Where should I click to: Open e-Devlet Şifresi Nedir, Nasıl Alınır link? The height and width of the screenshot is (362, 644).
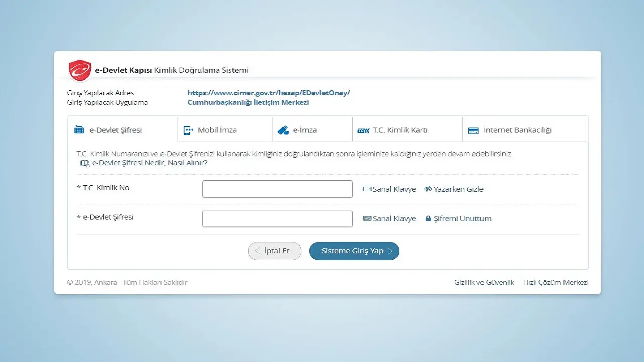(x=149, y=163)
